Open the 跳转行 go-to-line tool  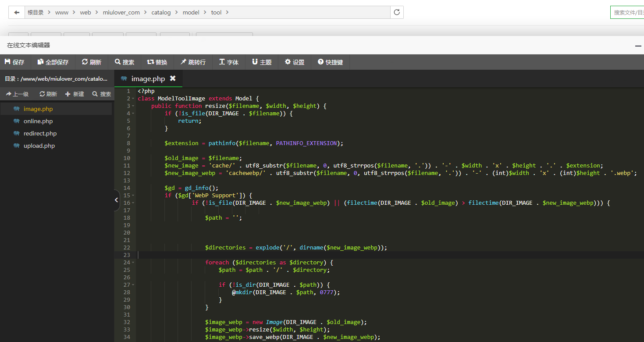pos(193,62)
